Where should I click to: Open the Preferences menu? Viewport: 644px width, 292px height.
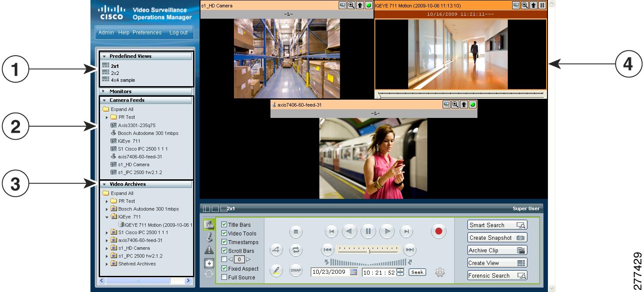147,32
